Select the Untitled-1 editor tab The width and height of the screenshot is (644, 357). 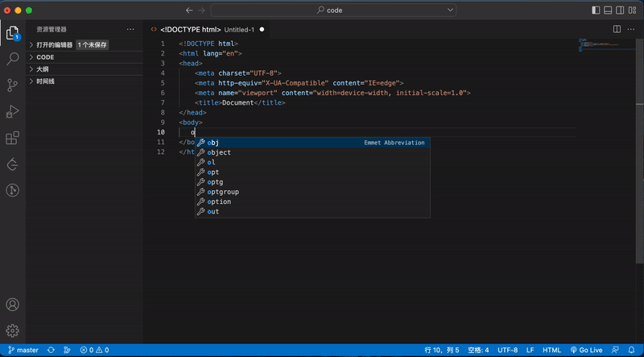(208, 29)
